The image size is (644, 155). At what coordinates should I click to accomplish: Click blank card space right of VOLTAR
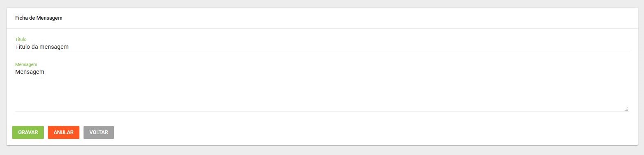tap(368, 132)
